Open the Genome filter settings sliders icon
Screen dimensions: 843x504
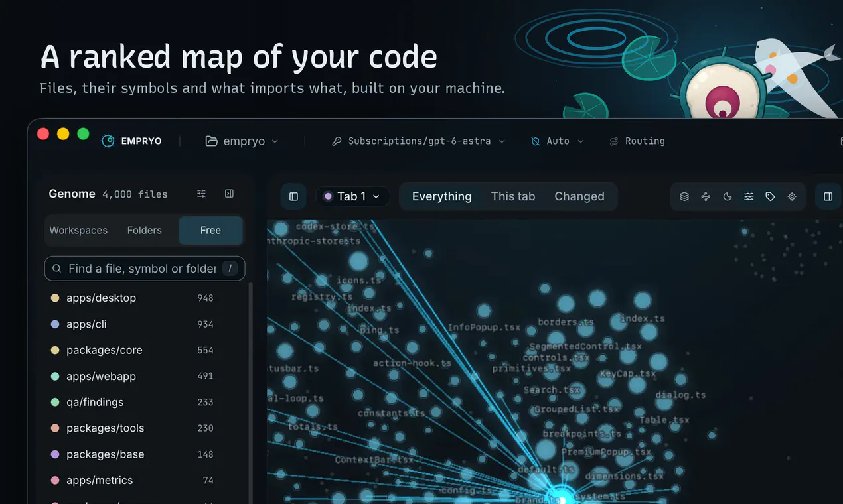point(201,194)
